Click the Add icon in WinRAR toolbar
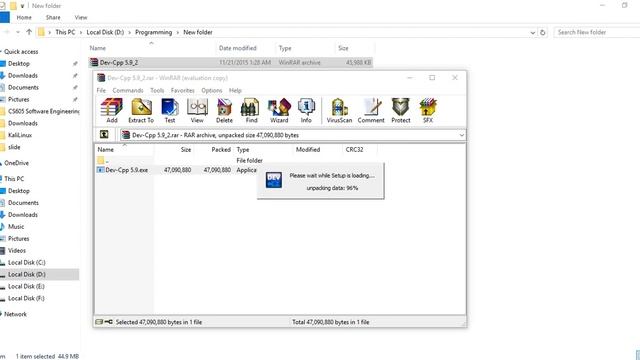This screenshot has height=360, width=640. [x=111, y=111]
